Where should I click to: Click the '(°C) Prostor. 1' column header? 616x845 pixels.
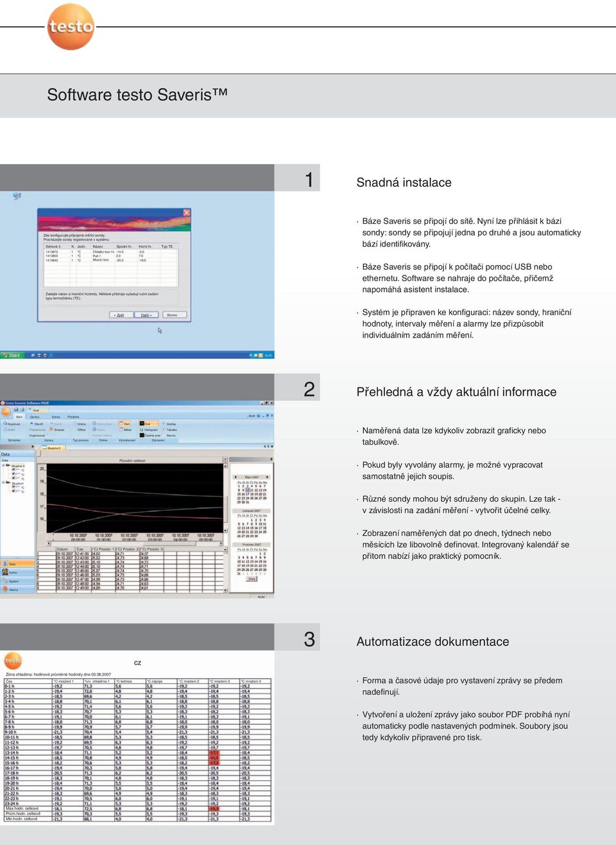tap(103, 549)
